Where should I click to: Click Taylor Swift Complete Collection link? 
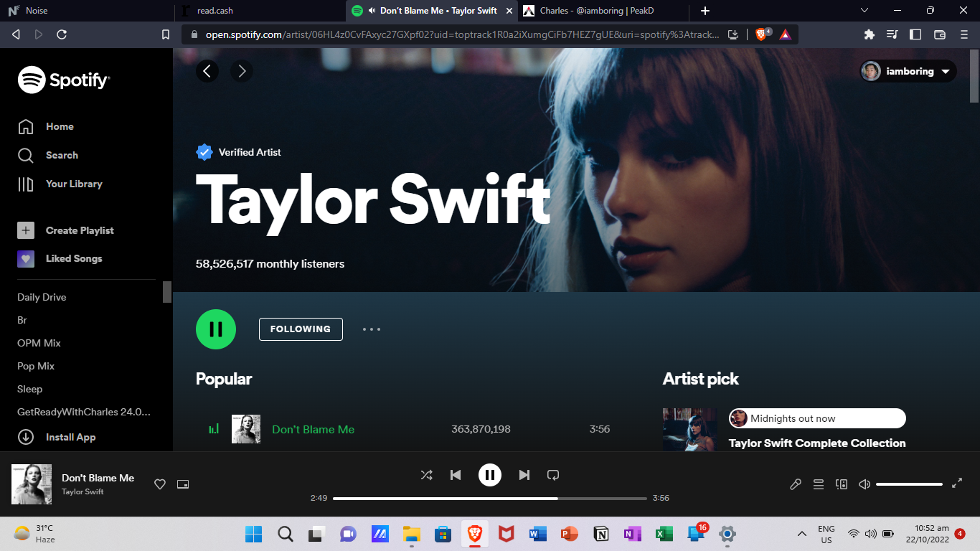click(x=817, y=443)
